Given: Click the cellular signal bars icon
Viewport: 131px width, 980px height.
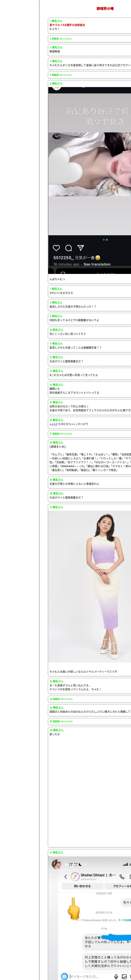Looking at the screenshot, I should 125,864.
